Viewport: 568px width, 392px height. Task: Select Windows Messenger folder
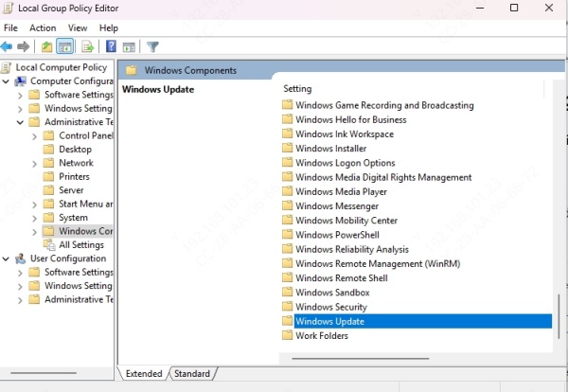click(337, 205)
